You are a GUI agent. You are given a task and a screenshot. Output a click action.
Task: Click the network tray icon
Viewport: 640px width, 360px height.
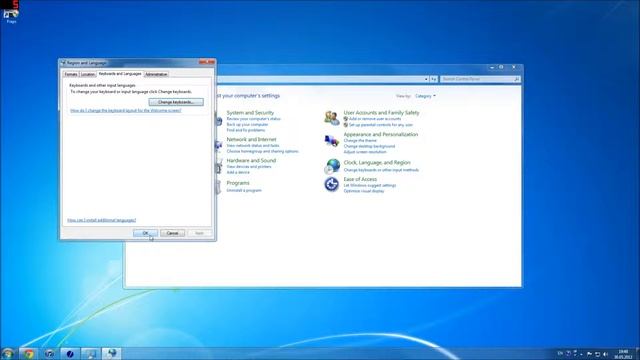597,354
